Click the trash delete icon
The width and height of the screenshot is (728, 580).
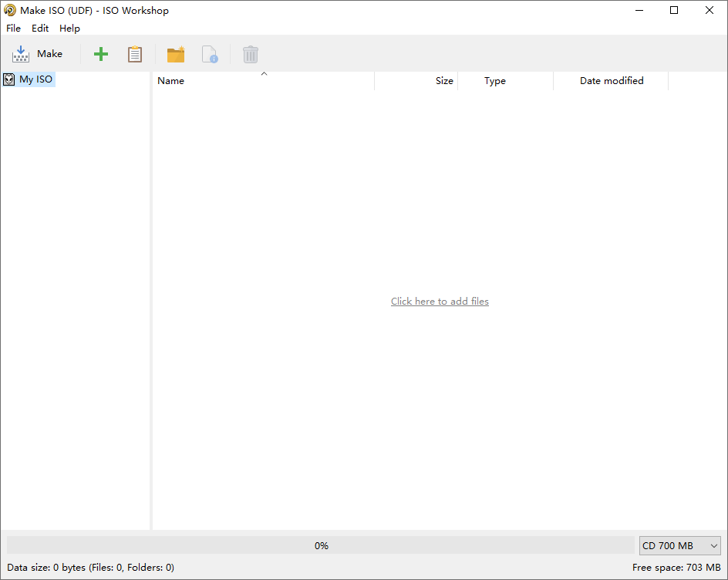click(x=251, y=54)
